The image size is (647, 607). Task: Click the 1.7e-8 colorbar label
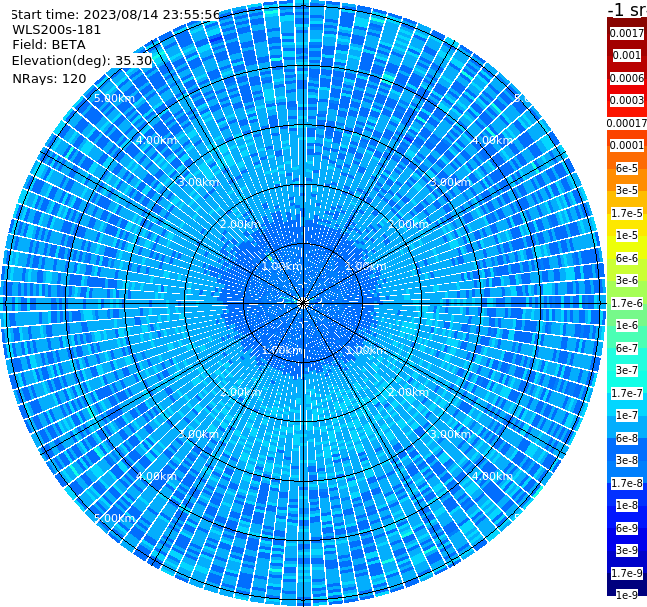[x=627, y=483]
